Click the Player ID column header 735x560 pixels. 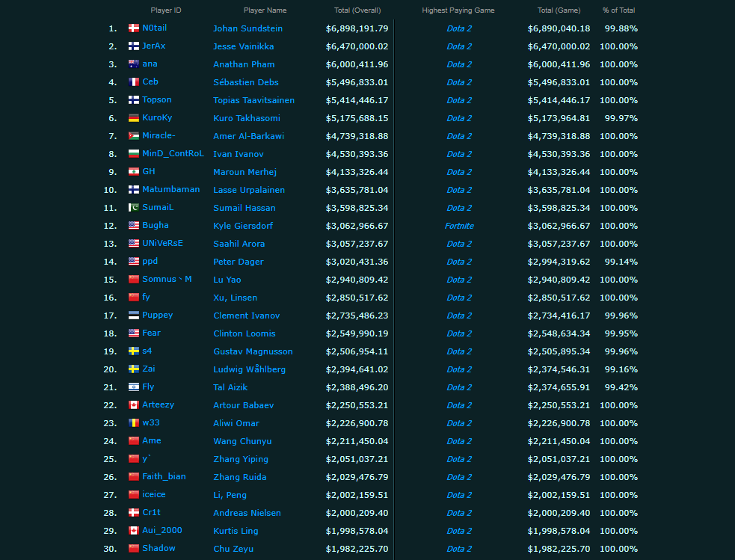165,10
